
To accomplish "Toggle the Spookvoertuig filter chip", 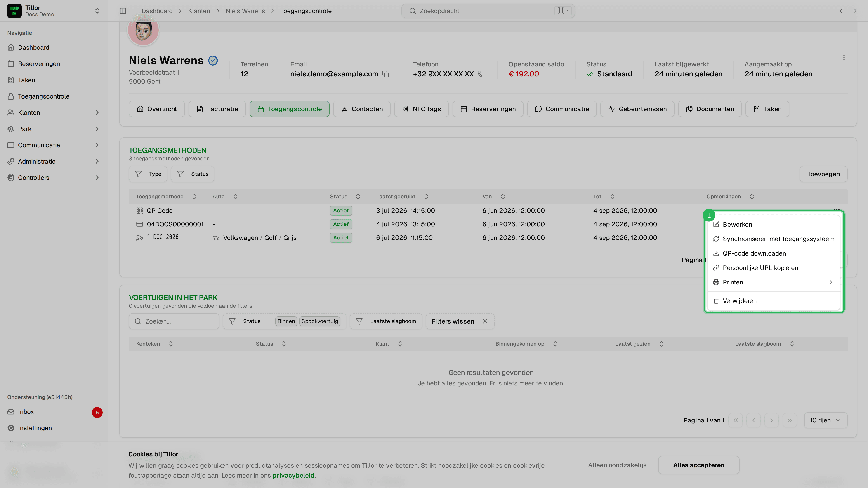I will point(319,321).
